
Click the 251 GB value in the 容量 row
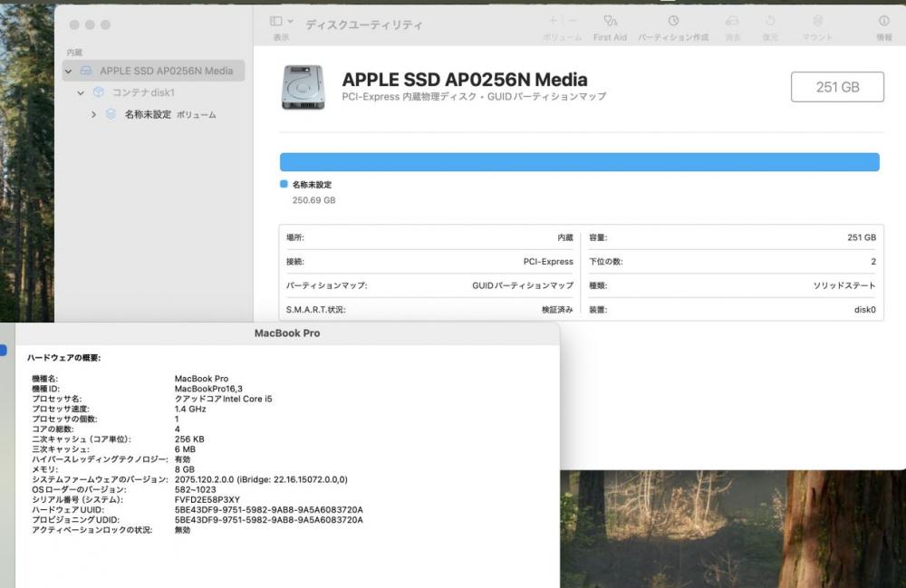pos(862,237)
